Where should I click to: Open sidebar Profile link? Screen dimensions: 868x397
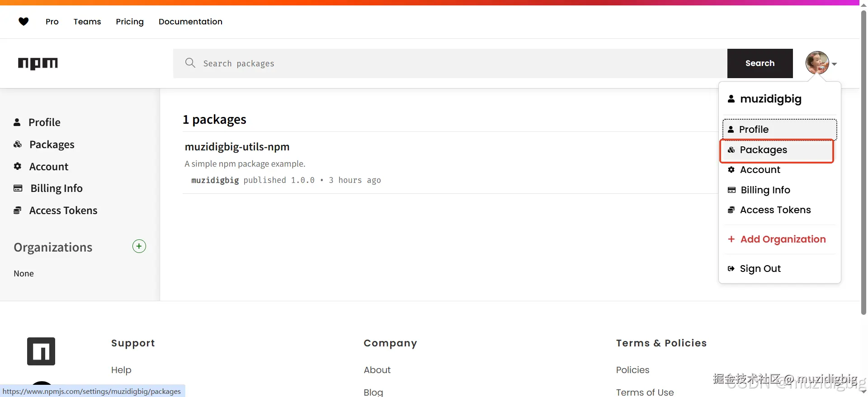(x=44, y=122)
